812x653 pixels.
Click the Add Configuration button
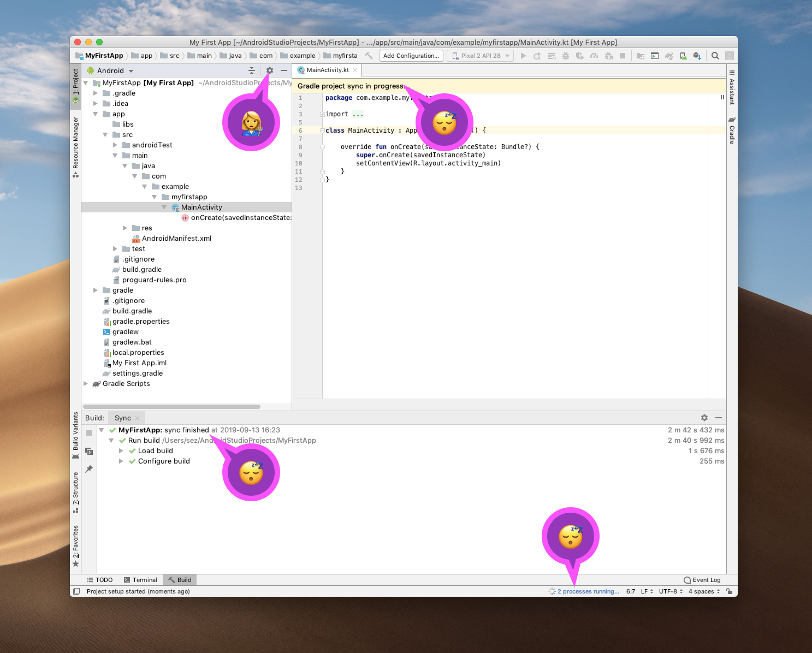coord(411,56)
